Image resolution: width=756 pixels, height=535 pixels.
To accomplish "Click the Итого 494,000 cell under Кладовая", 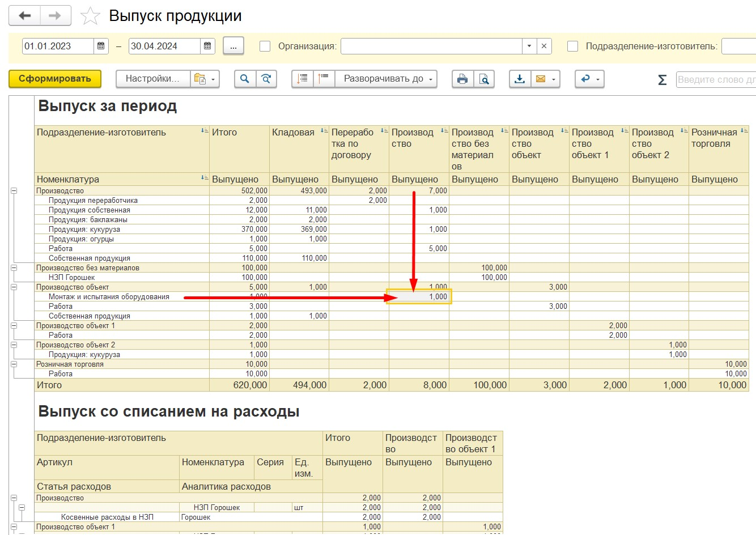I will click(x=299, y=385).
